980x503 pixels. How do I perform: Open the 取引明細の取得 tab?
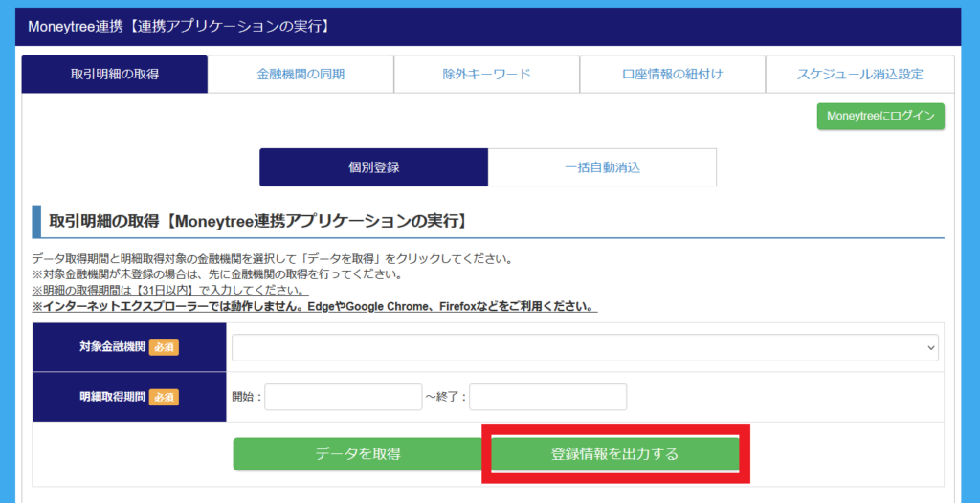click(115, 75)
